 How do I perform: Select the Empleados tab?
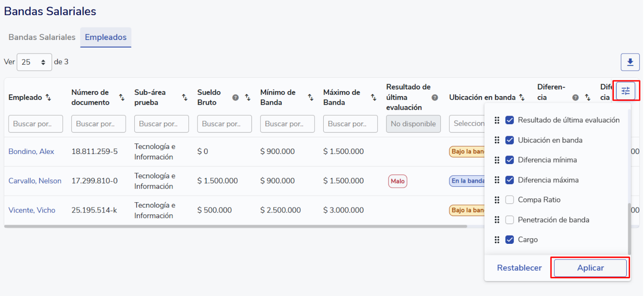pos(105,37)
